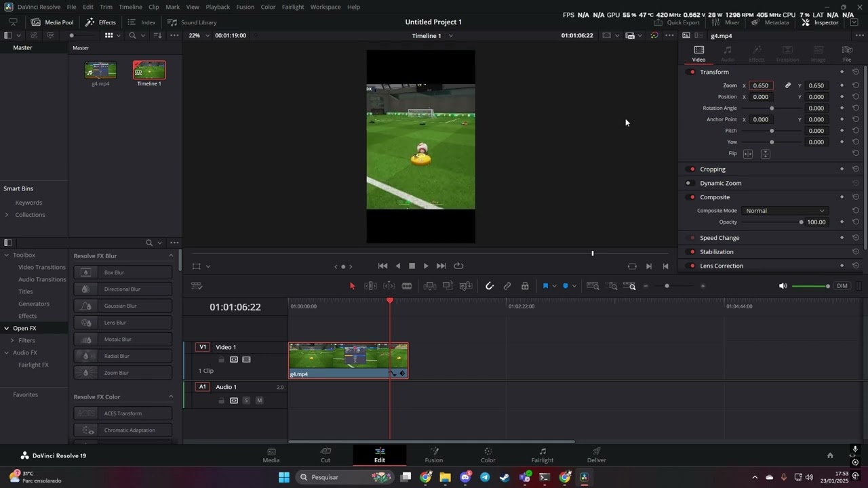This screenshot has height=488, width=868.
Task: Solo Audio 1 track with S button
Action: (246, 401)
